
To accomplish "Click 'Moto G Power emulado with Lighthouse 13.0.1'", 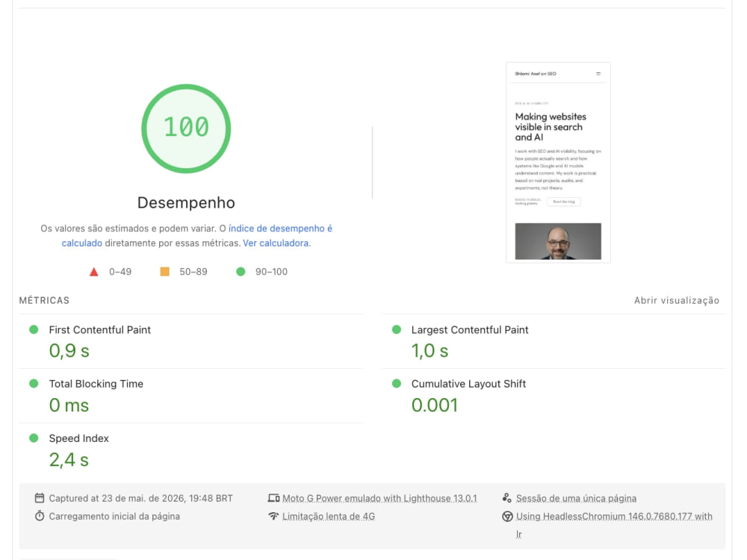I will [x=379, y=499].
